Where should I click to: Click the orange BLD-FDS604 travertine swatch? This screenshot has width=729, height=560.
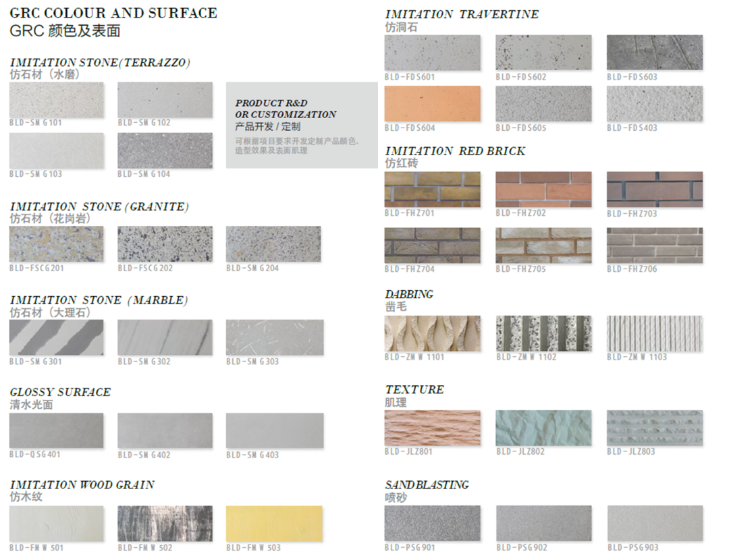click(x=432, y=103)
